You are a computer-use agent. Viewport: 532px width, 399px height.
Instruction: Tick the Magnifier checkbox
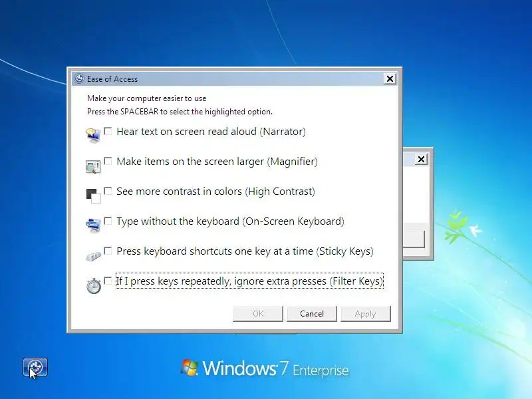108,161
